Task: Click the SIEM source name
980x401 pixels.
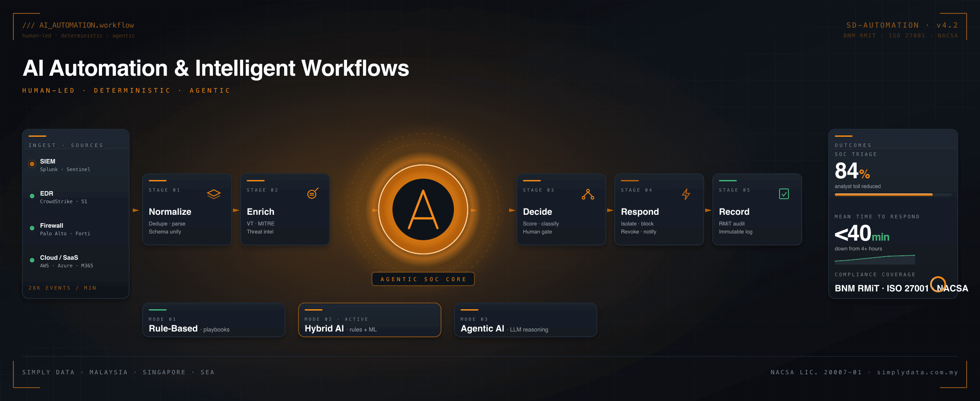Action: click(48, 161)
